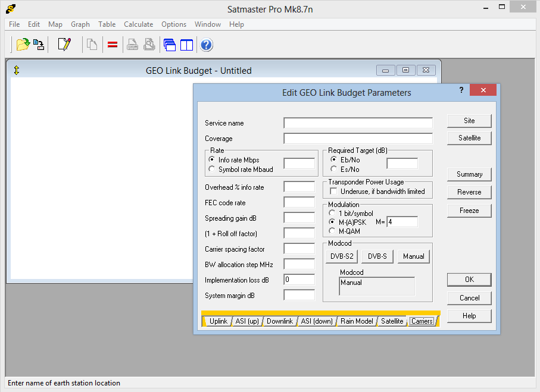Click the print preview toolbar icon
Screen dimensions: 540x392
point(149,45)
